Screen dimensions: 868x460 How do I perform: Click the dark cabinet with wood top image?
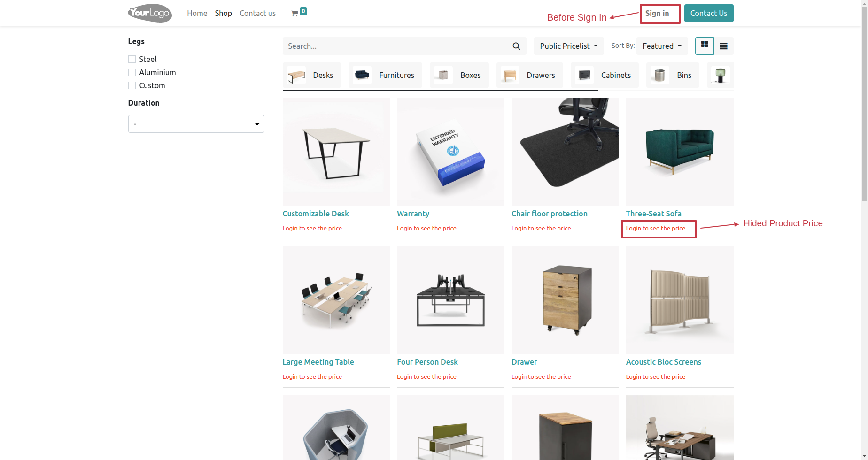click(x=565, y=427)
